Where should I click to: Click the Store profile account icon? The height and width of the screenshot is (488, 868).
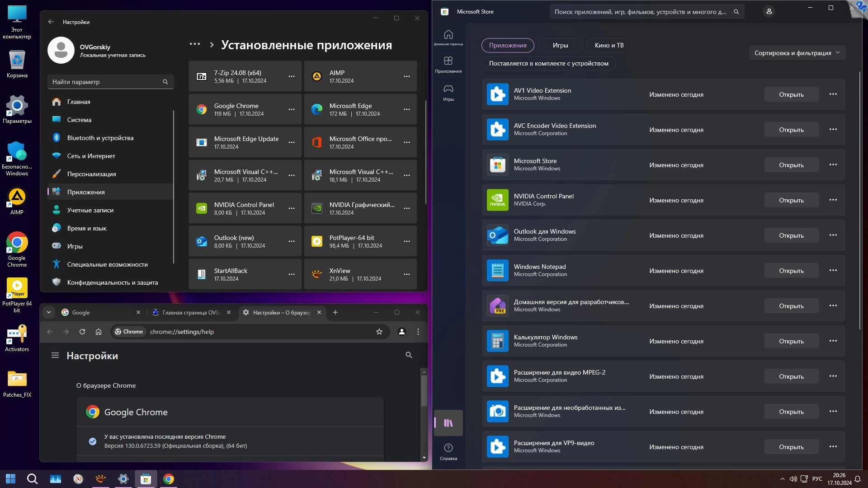[x=769, y=12]
